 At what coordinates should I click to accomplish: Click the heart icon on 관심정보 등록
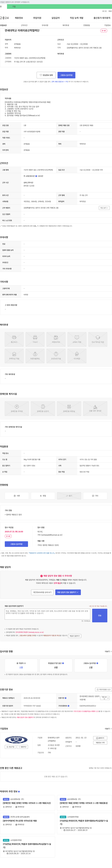pyautogui.click(x=41, y=75)
